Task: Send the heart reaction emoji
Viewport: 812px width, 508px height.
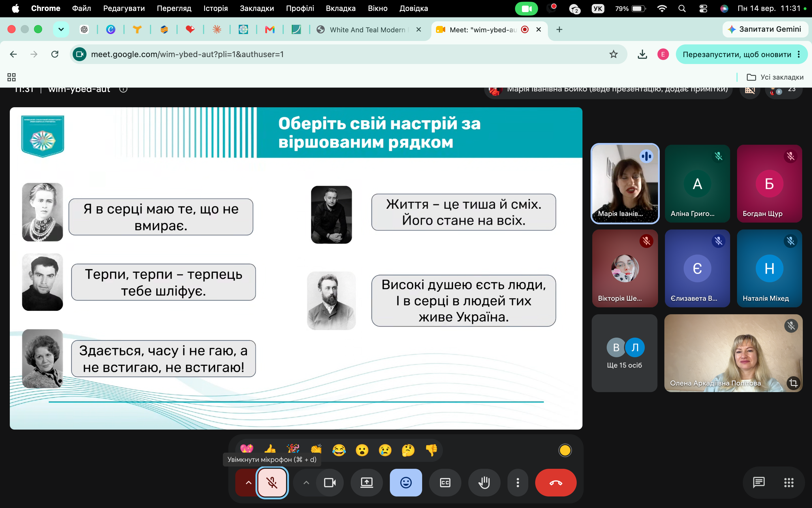Action: tap(247, 449)
